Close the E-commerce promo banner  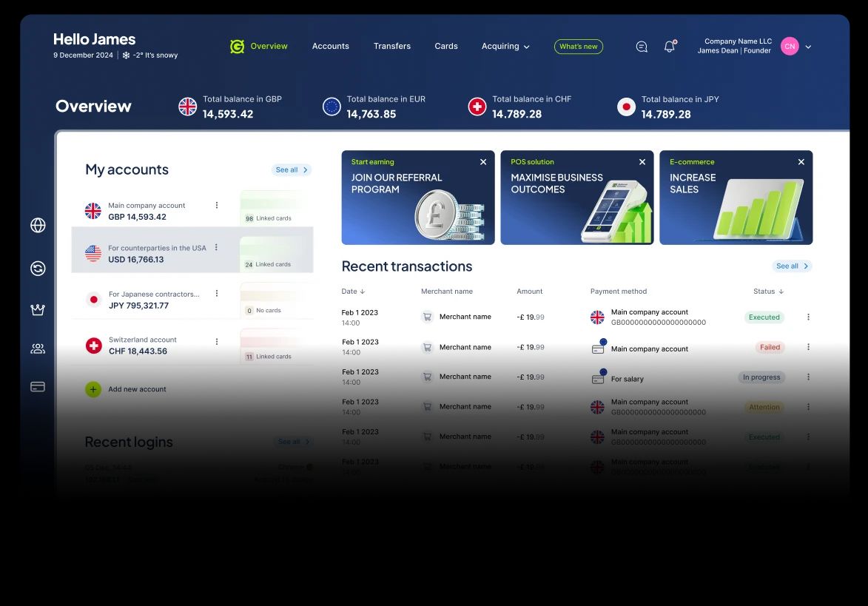801,162
